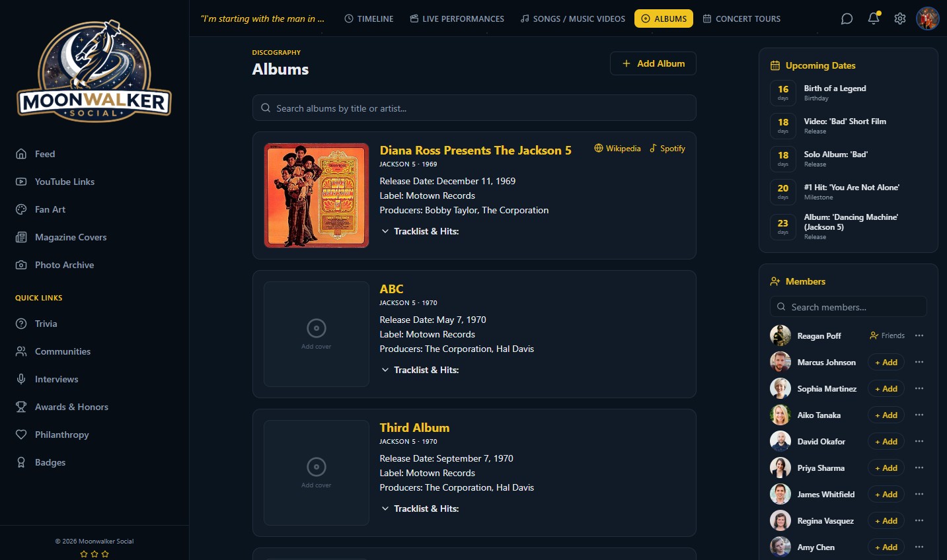The height and width of the screenshot is (560, 947).
Task: Add Priya Sharma as a friend
Action: (x=886, y=468)
